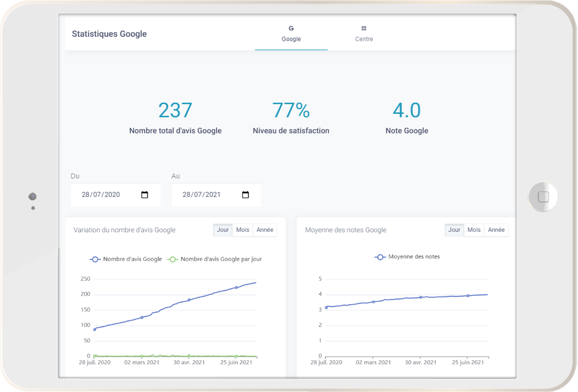Click the Centre grid icon
Screen dimensions: 578x392
pos(364,28)
